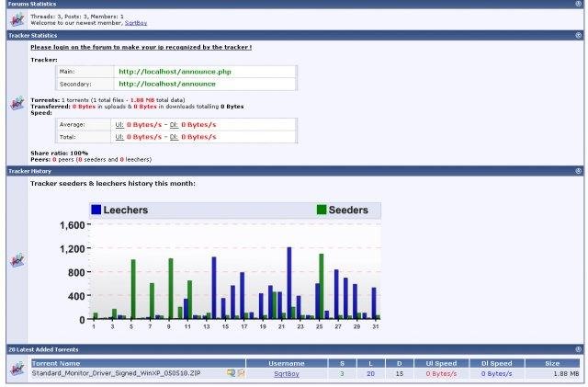Viewport: 588px width, 387px height.
Task: Click the Dl Speed column header
Action: pos(496,363)
